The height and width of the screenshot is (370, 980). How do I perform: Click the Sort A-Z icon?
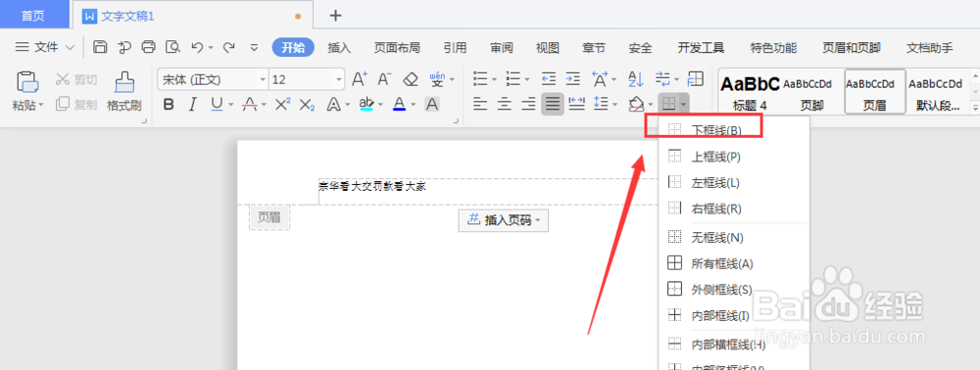635,79
